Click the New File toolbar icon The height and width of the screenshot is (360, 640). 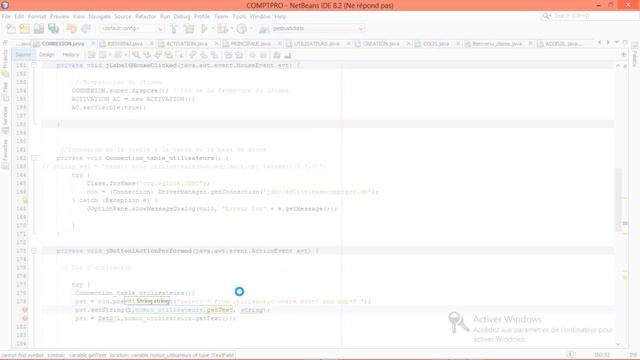[x=11, y=29]
